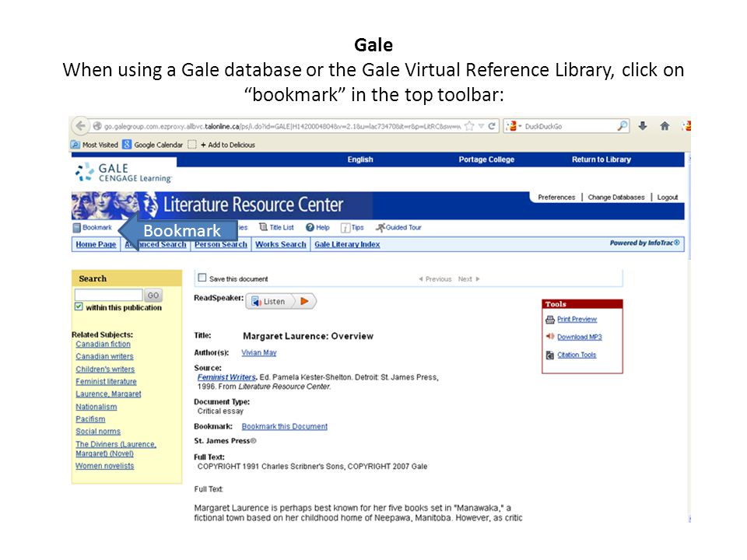Open Feminist Writers source link
This screenshot has height=560, width=747.
point(226,377)
